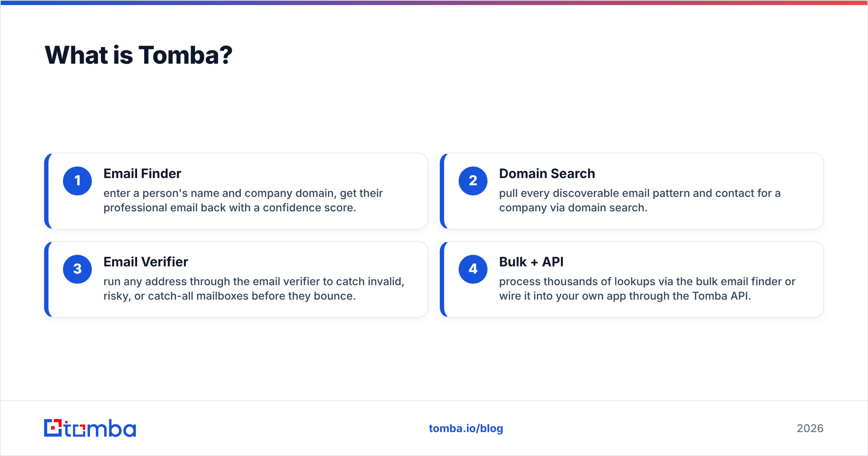Select the Email Finder heading
This screenshot has height=456, width=868.
(142, 174)
